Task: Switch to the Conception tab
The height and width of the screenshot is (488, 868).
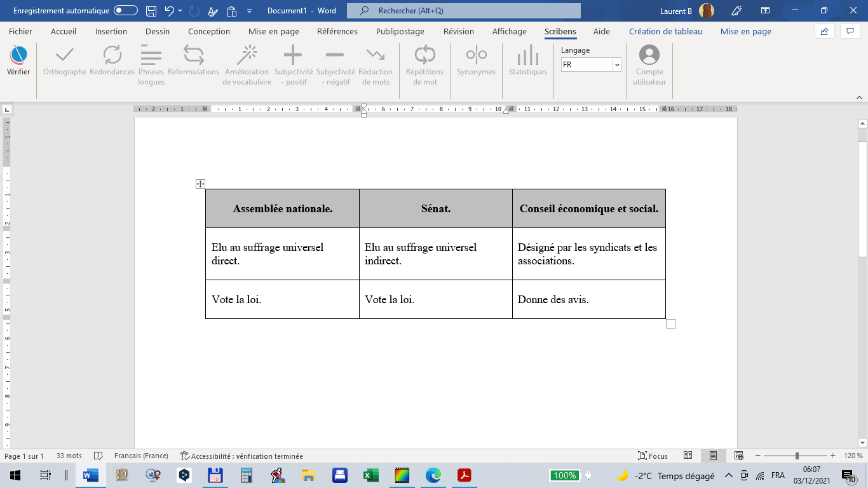Action: coord(209,31)
